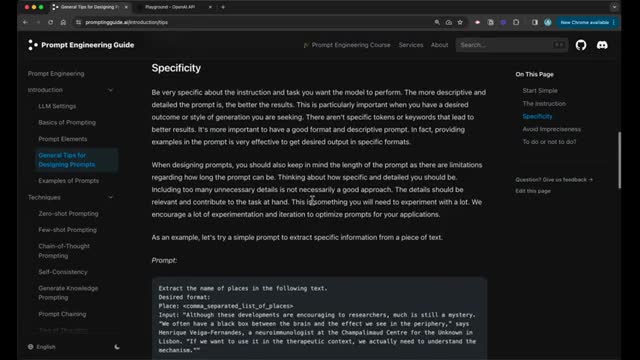The height and width of the screenshot is (360, 640).
Task: Collapse the Introduction section chevron
Action: [110, 90]
